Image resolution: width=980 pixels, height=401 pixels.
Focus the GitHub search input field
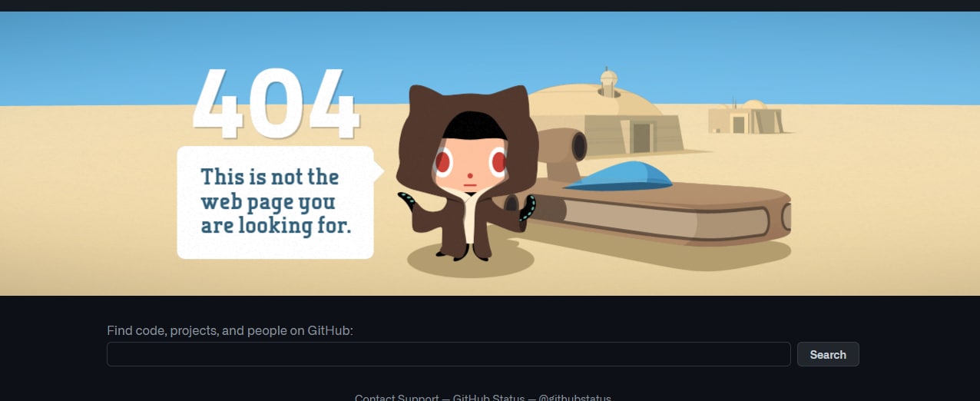click(x=449, y=354)
